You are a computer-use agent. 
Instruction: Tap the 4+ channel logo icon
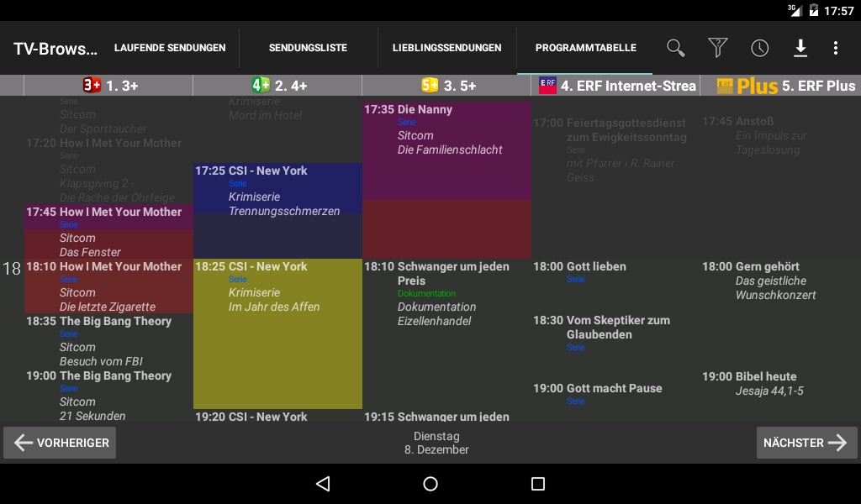coord(261,85)
